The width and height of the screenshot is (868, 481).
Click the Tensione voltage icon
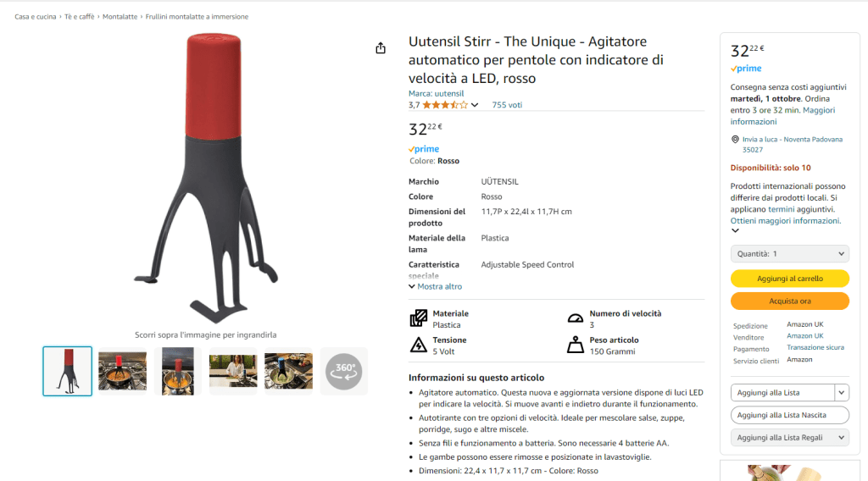coord(419,345)
